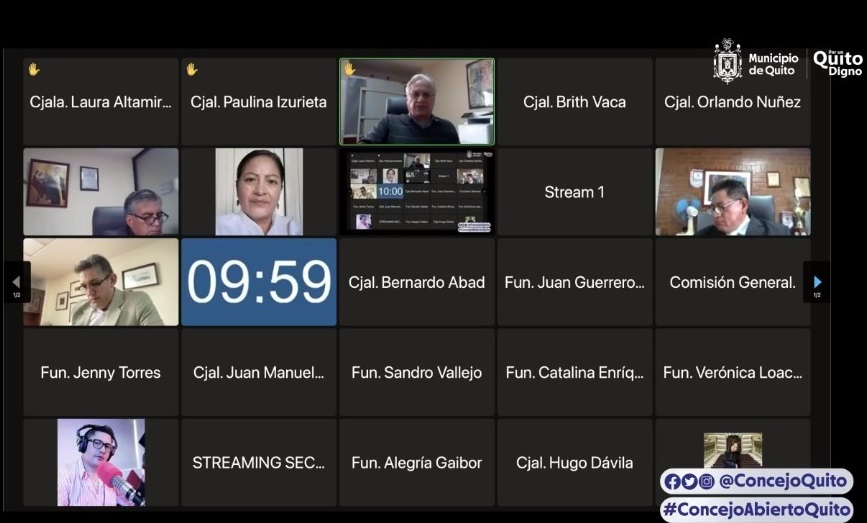
Task: Click the 09:59 countdown timer tile
Action: click(259, 282)
